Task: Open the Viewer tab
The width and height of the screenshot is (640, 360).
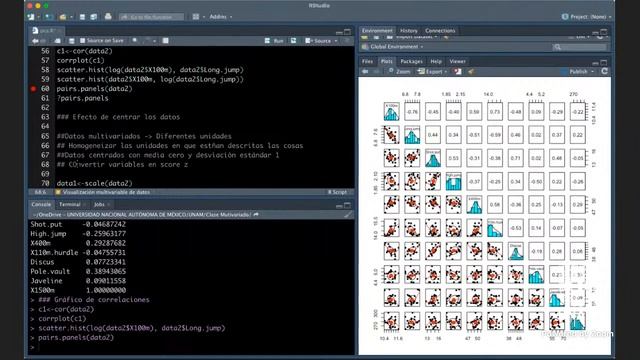Action: click(458, 61)
